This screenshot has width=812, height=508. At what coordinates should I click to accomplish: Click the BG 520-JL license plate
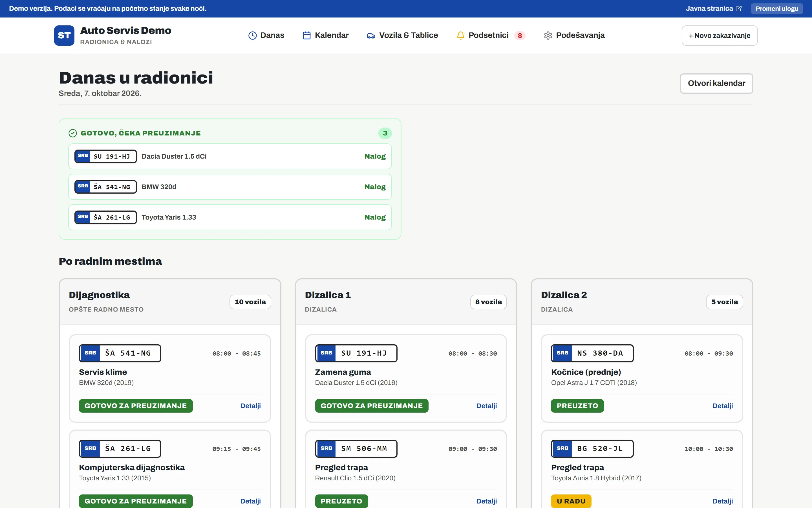[592, 449]
